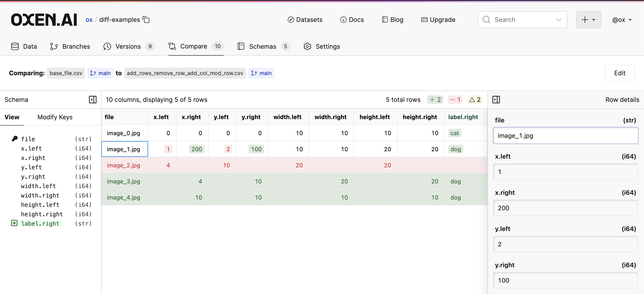Viewport: 644px width, 294px height.
Task: Click the key icon beside file
Action: coord(15,138)
